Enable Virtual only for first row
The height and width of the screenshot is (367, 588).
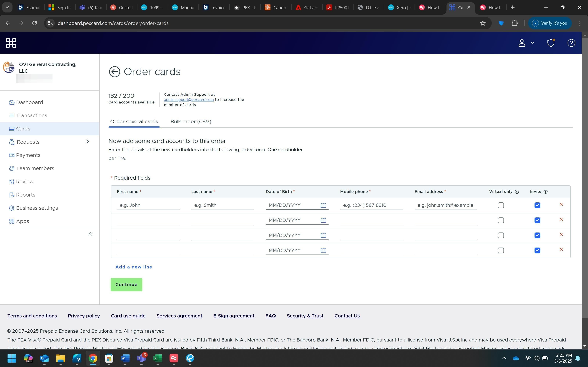click(x=501, y=205)
